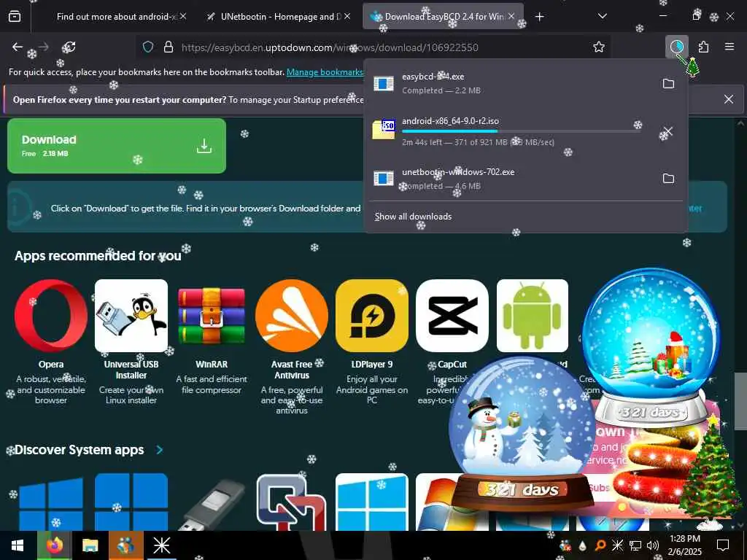
Task: Open the volume speaker tray icon
Action: [652, 545]
